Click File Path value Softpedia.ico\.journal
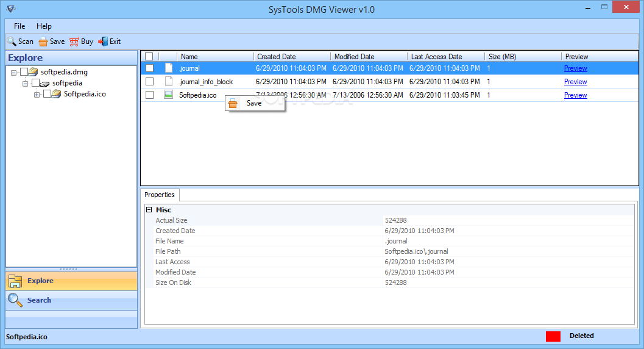The image size is (644, 349). (416, 251)
